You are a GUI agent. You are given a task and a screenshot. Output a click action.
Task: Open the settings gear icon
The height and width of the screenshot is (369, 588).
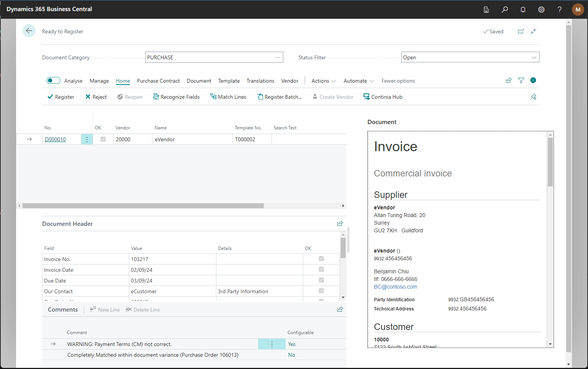pyautogui.click(x=541, y=10)
